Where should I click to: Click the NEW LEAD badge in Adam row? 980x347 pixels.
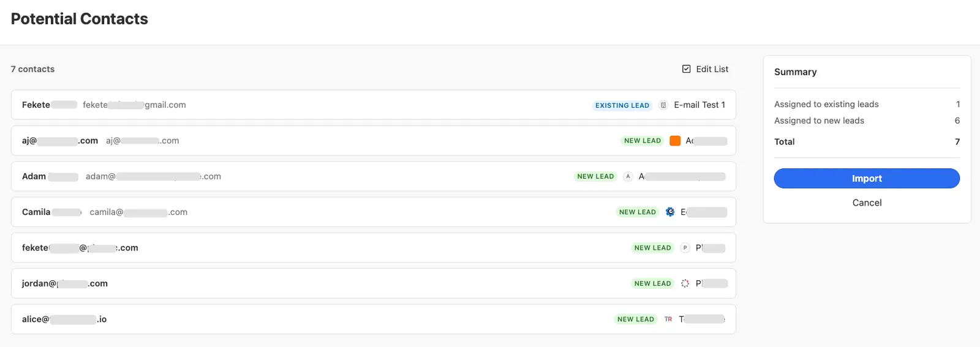coord(595,176)
